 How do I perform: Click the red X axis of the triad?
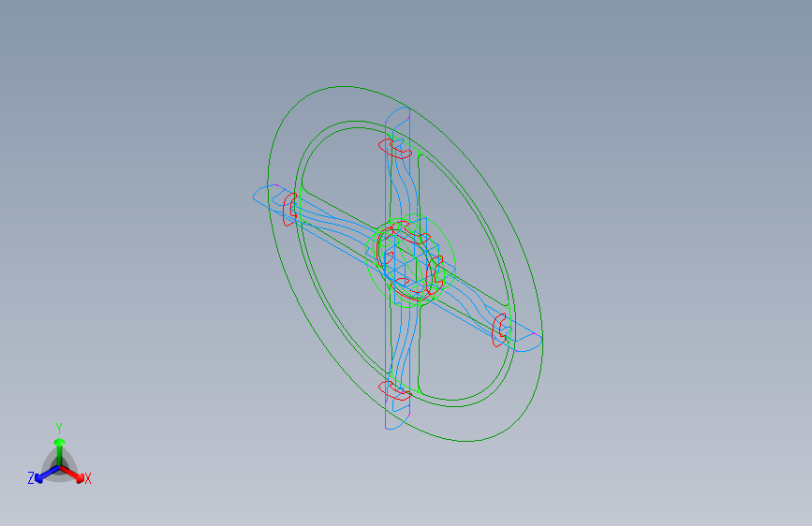coord(75,475)
